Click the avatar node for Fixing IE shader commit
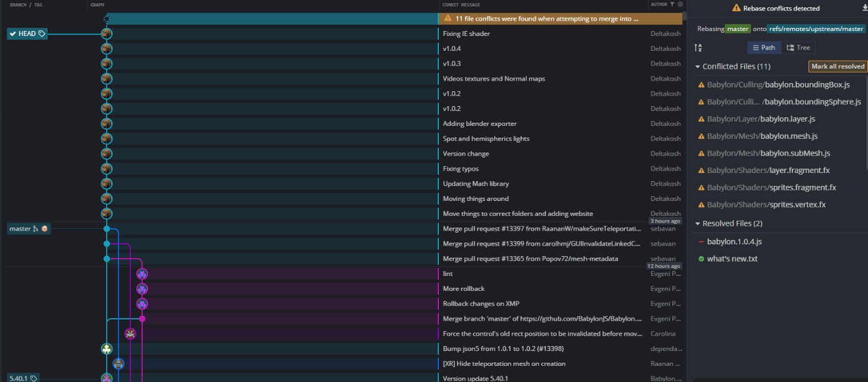Image resolution: width=868 pixels, height=382 pixels. tap(107, 33)
